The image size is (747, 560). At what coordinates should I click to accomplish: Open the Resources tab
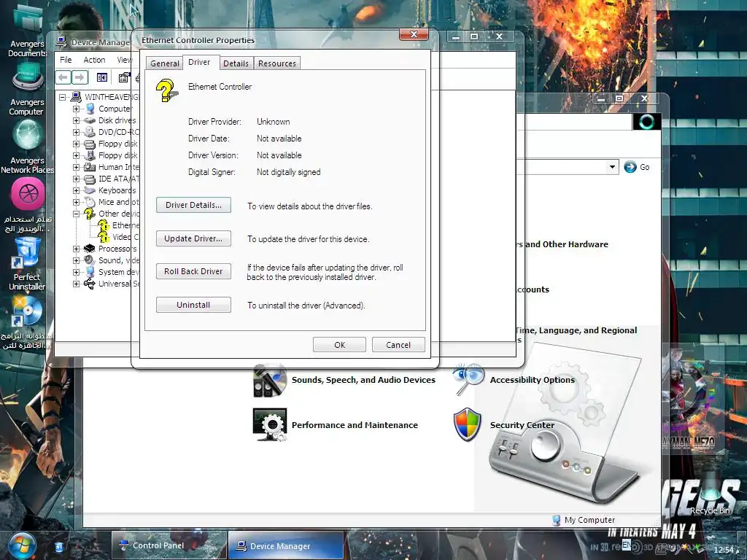click(276, 63)
